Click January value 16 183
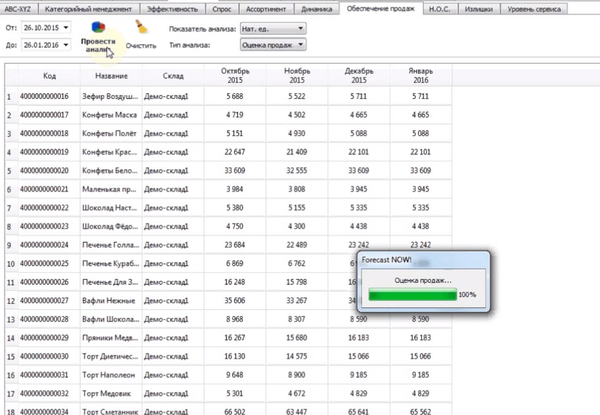This screenshot has height=415, width=600. pyautogui.click(x=421, y=338)
